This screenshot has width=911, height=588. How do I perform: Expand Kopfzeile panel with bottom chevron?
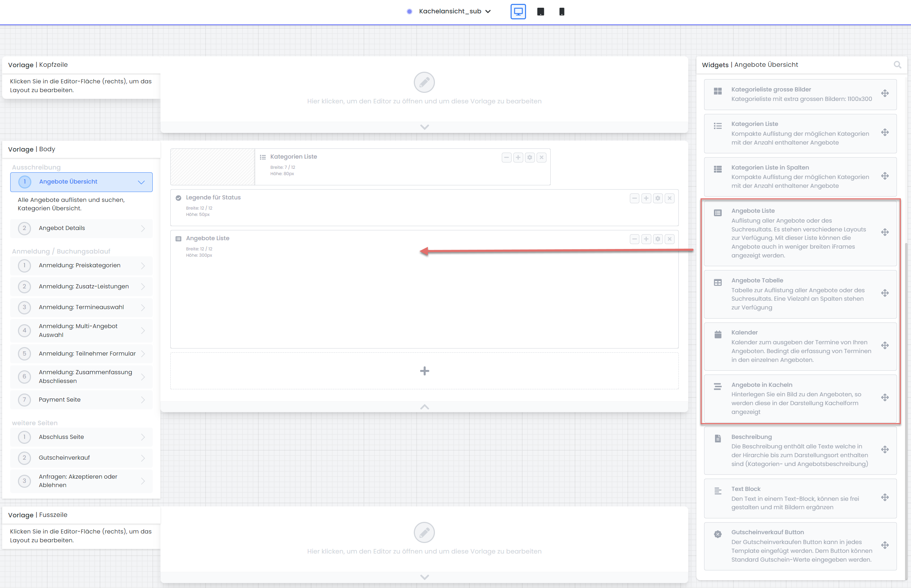point(424,127)
